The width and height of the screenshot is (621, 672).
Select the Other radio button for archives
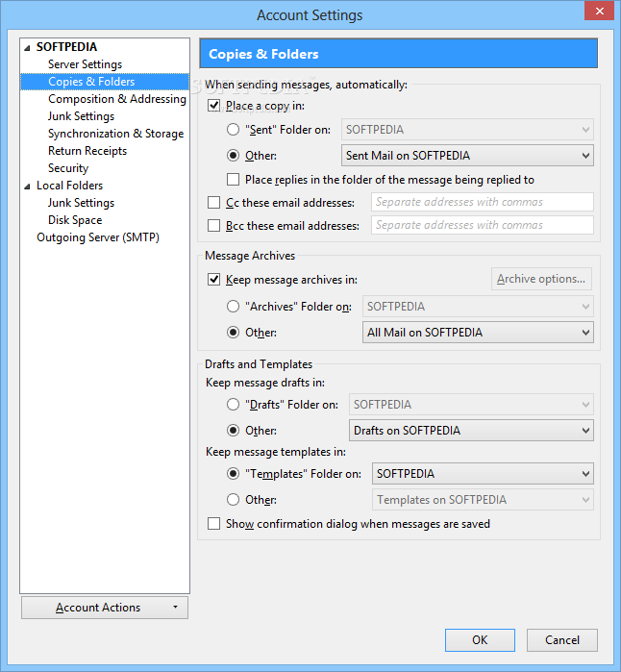click(x=233, y=332)
